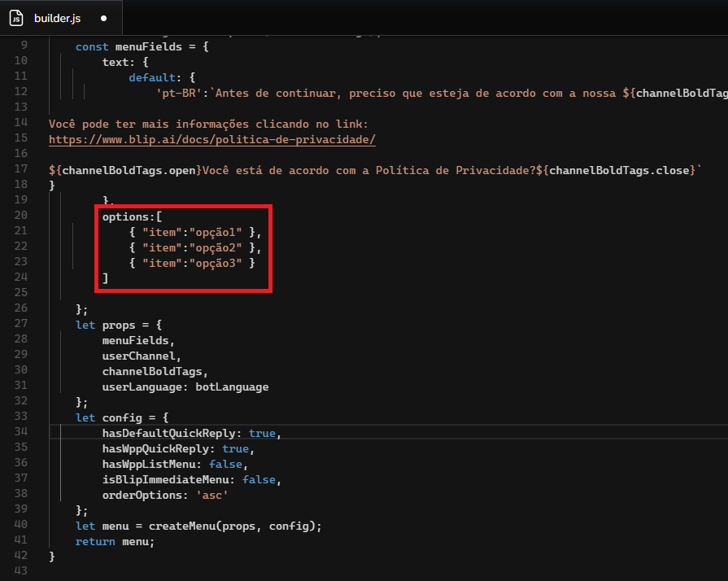Click the JS file icon on builder.js tab
The image size is (728, 581).
coord(16,18)
